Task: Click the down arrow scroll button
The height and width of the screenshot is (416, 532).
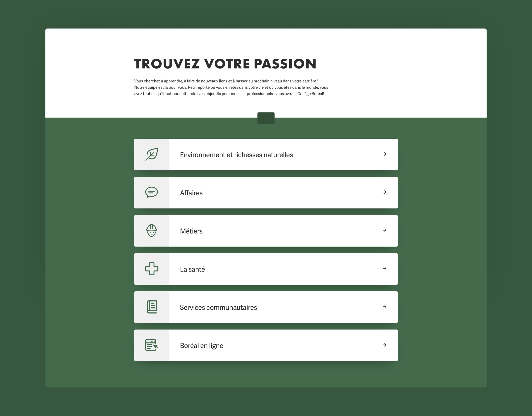Action: (266, 118)
